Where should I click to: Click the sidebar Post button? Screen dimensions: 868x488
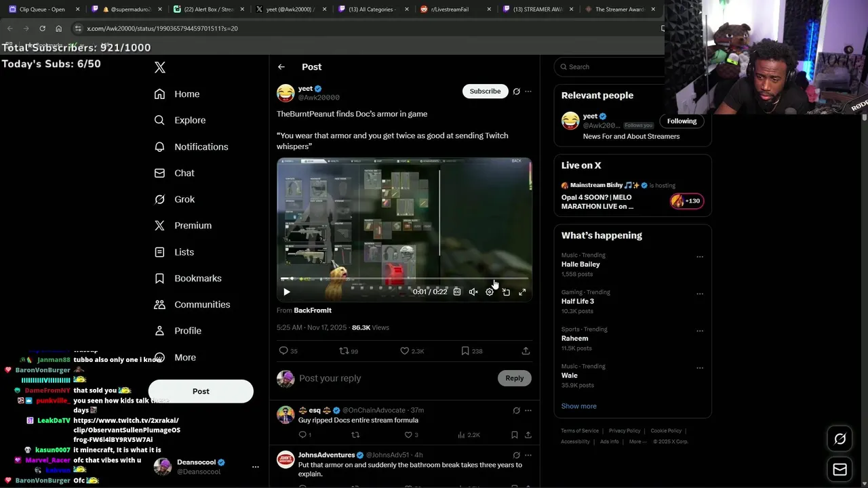tap(201, 391)
